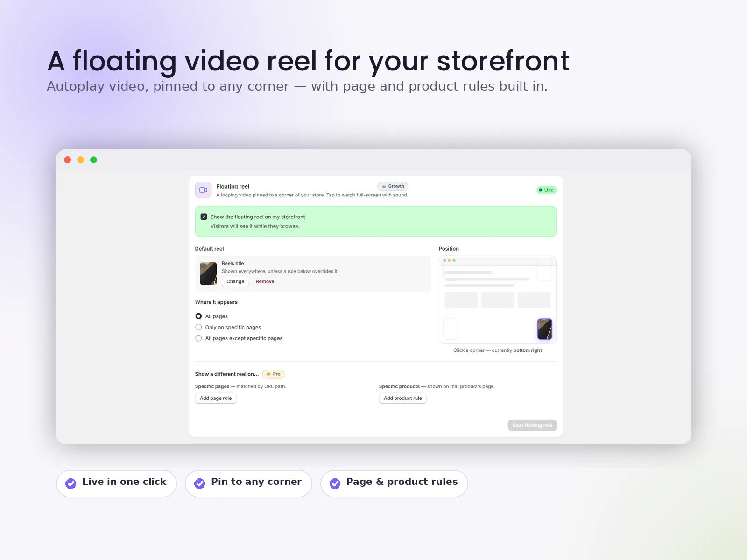This screenshot has height=560, width=747.
Task: Click the Where it appears label
Action: tap(216, 302)
